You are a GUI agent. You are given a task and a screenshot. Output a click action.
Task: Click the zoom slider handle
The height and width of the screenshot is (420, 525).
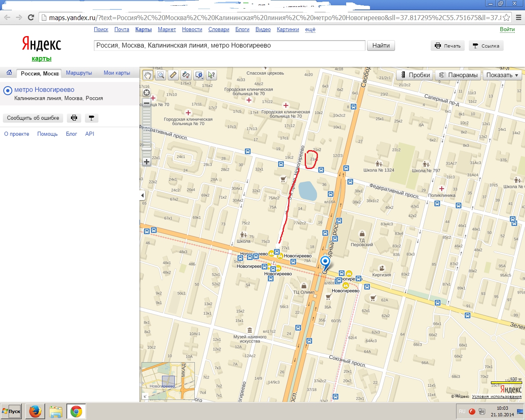146,149
